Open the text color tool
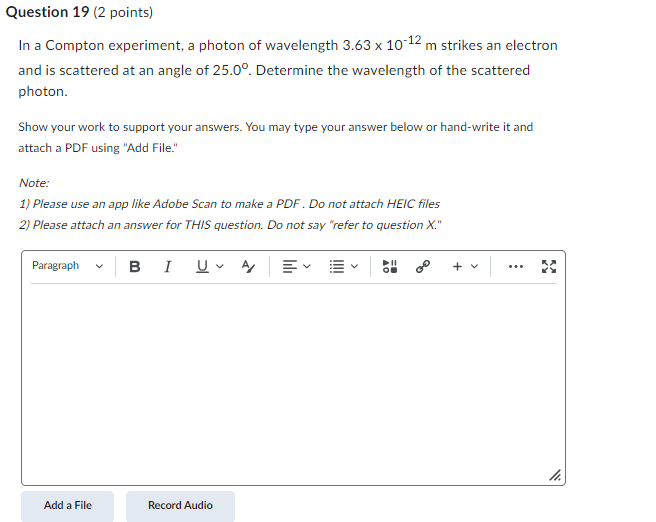Screen dimensions: 656x522 pos(248,266)
